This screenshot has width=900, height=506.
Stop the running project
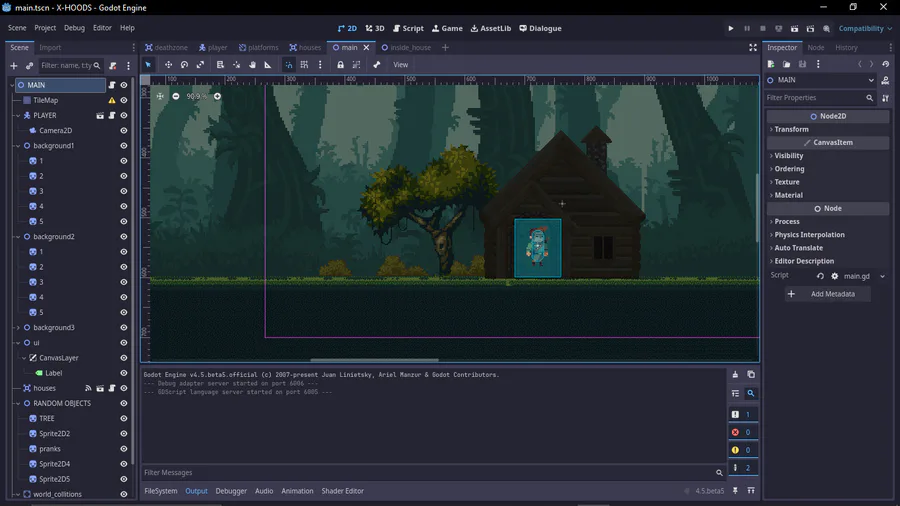763,28
